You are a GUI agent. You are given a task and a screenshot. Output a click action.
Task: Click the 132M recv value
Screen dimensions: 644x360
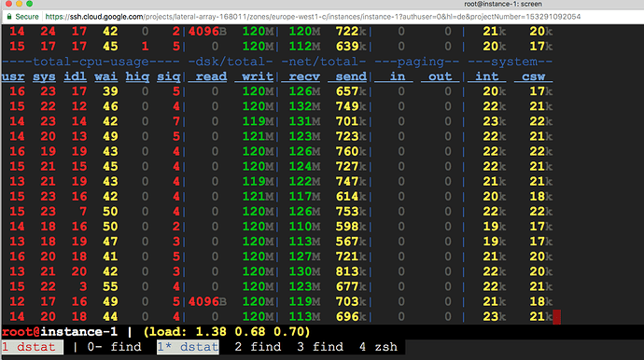pyautogui.click(x=304, y=106)
